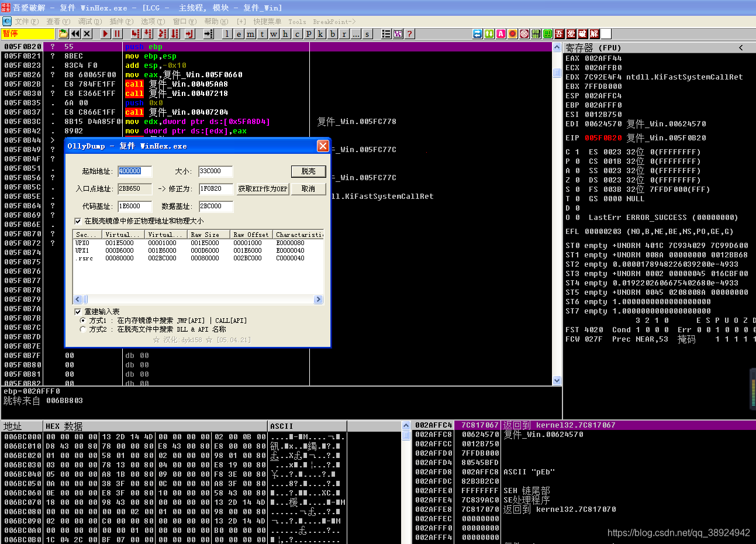Open the Tools menu
The image size is (756, 544).
(297, 22)
